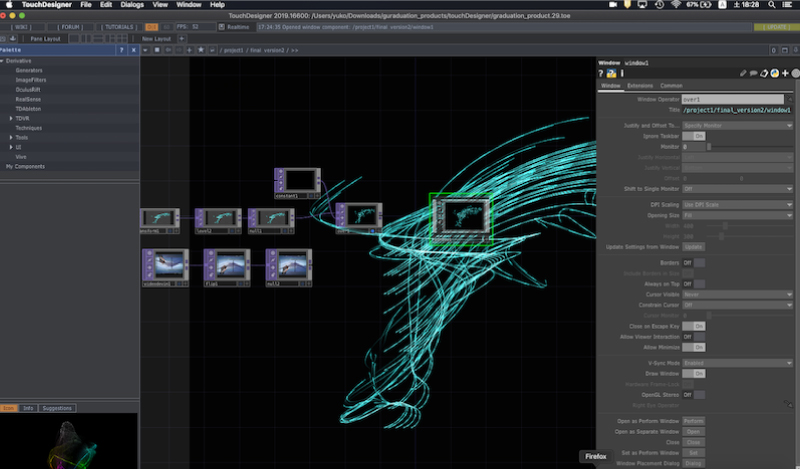The height and width of the screenshot is (469, 800).
Task: Select the single pane layout icon
Action: tap(74, 38)
